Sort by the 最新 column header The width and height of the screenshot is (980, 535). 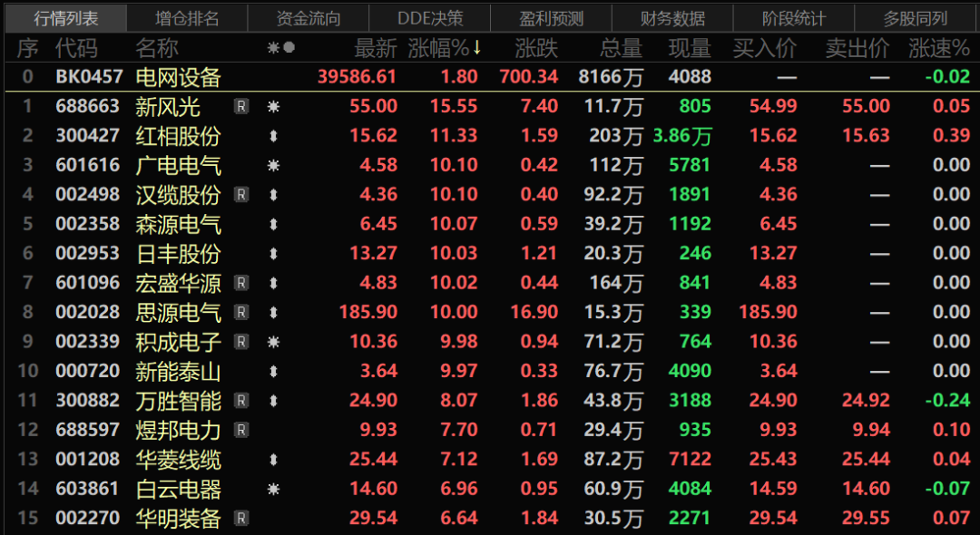(x=376, y=48)
